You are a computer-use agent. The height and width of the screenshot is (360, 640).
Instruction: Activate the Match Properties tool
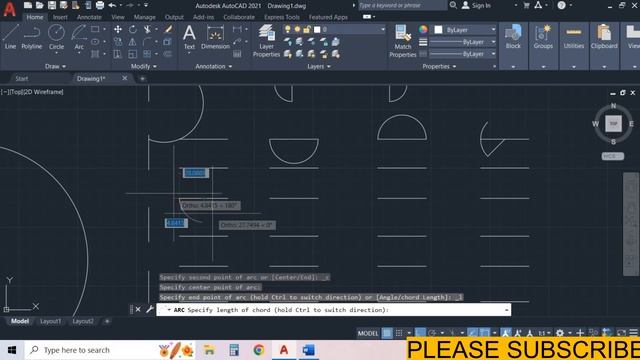(x=402, y=41)
